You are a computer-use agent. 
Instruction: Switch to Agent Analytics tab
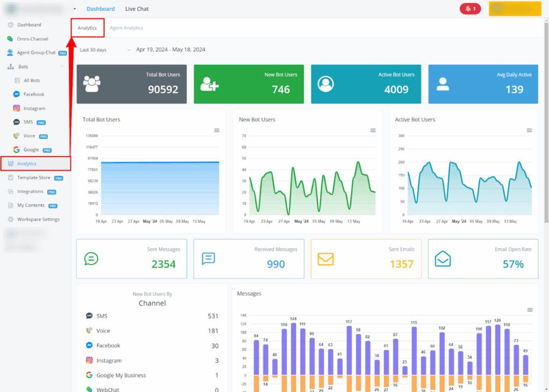[x=126, y=28]
